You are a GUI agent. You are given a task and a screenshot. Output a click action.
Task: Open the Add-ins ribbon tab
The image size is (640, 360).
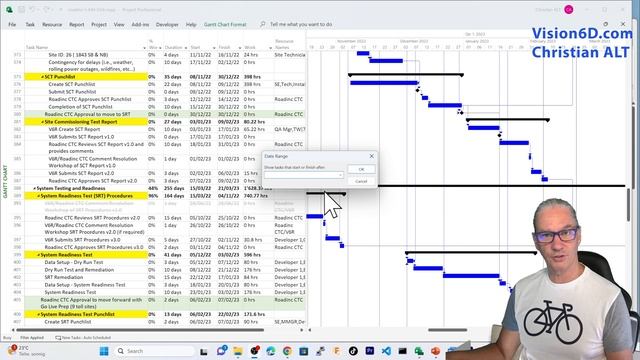(x=140, y=24)
